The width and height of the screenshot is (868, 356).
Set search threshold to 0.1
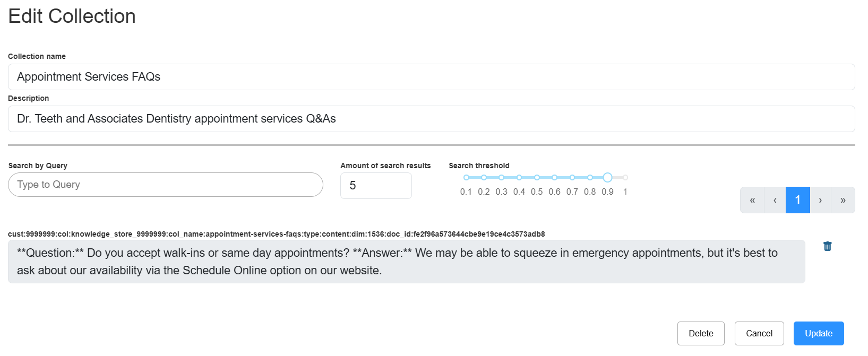tap(466, 178)
